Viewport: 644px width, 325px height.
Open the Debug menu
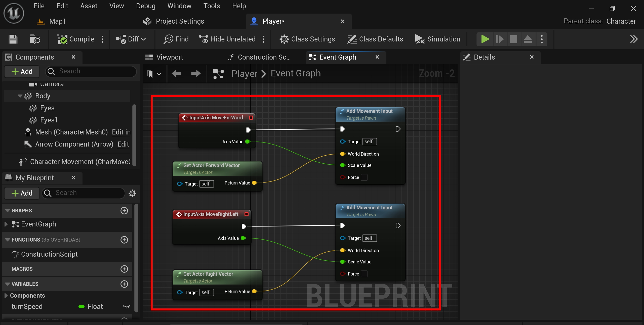146,6
